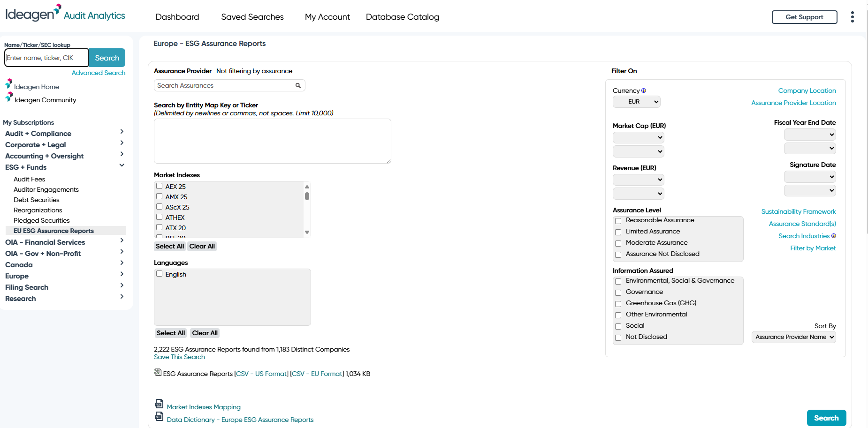Go to Saved Searches
Viewport: 868px width, 428px height.
(x=252, y=17)
